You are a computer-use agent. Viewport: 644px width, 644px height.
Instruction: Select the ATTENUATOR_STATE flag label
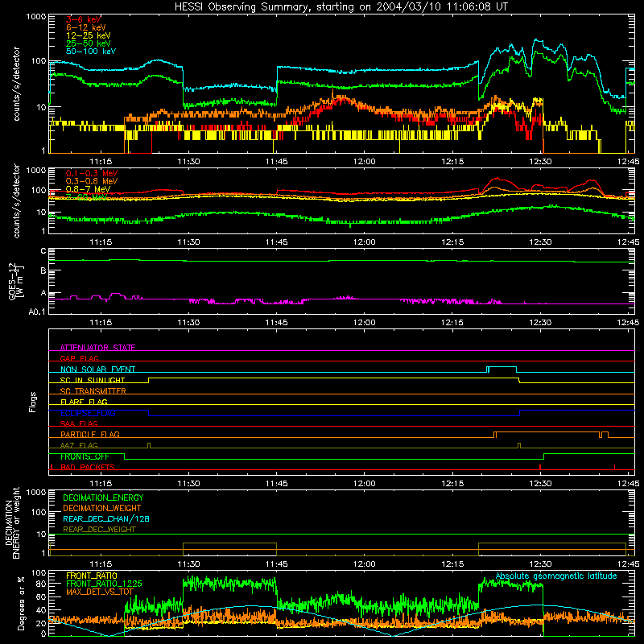point(97,348)
